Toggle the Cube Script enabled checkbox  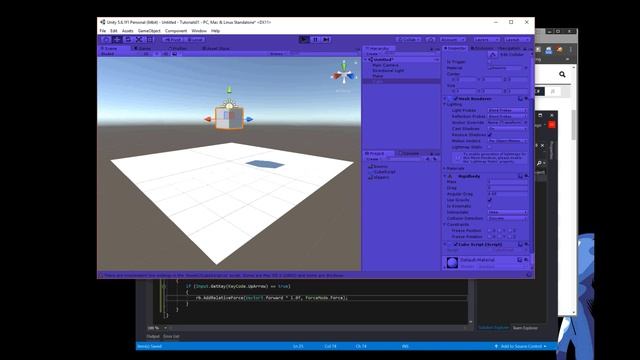456,244
